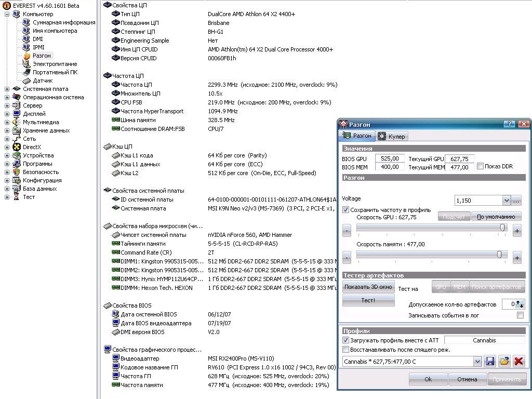Start the test with Тест! button
Viewport: 532px width, 399px height.
(368, 300)
